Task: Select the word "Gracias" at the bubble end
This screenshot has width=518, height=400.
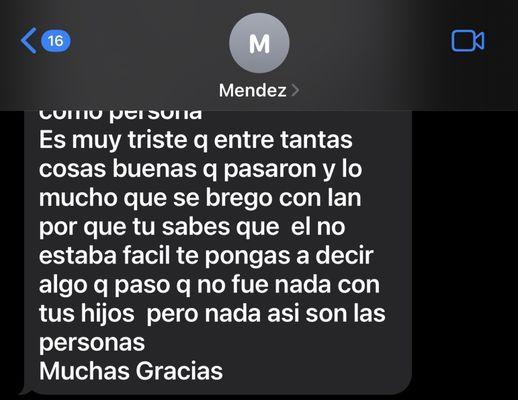Action: pos(179,371)
